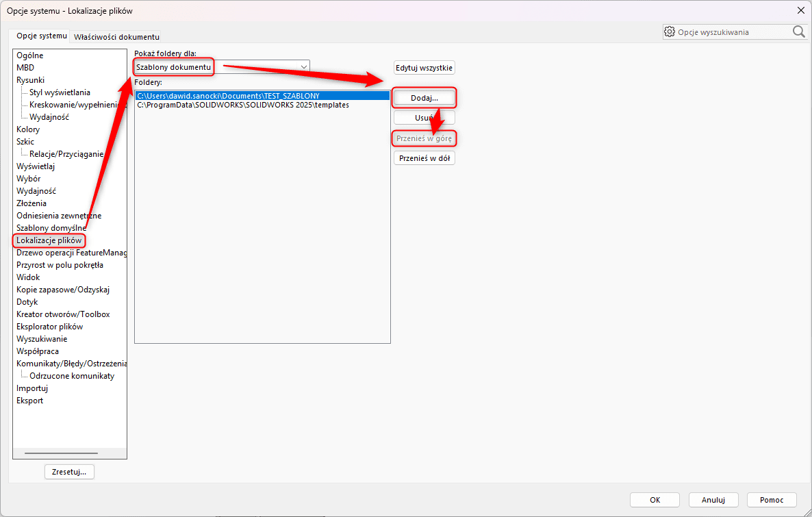Switch to Właściwości dokumentu tab
812x517 pixels.
[116, 36]
